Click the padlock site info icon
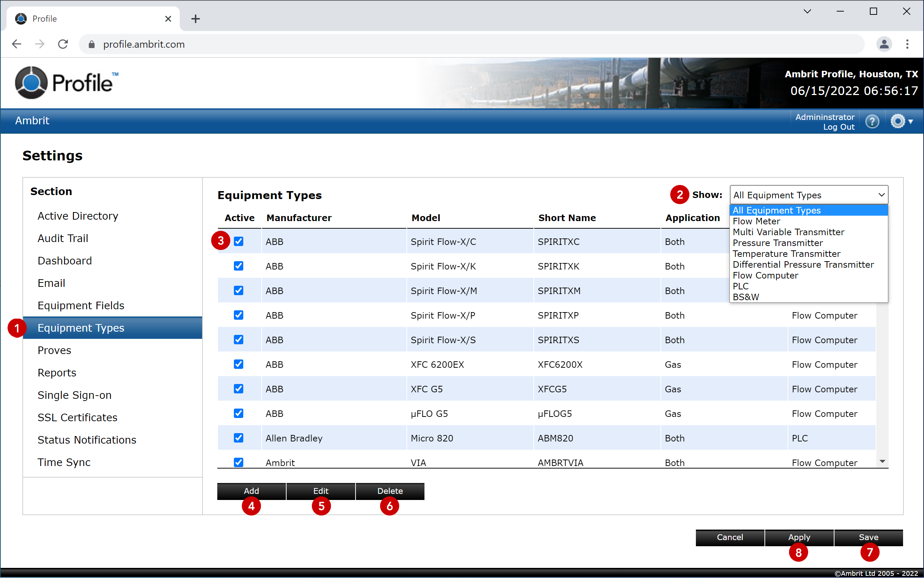Screen dimensions: 924x578 92,44
